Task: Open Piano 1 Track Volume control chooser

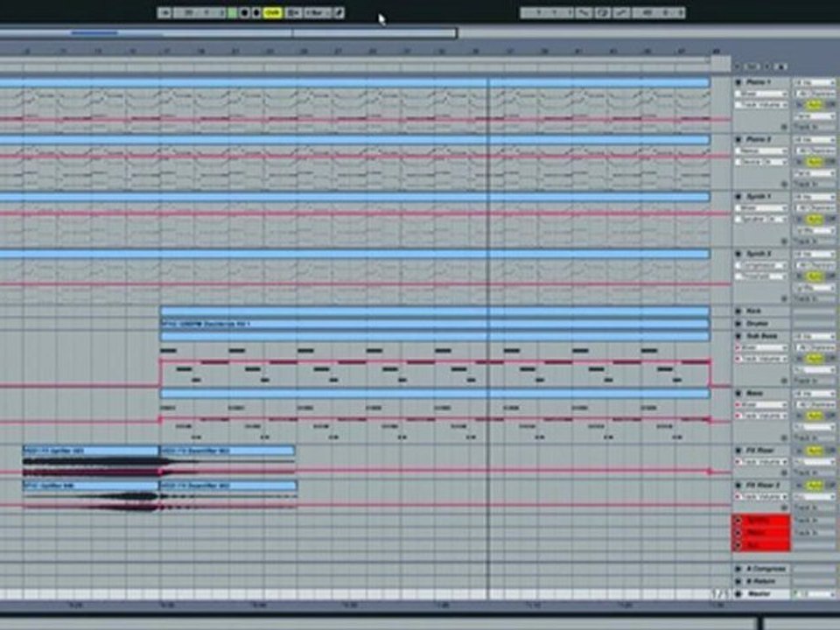Action: [x=761, y=105]
